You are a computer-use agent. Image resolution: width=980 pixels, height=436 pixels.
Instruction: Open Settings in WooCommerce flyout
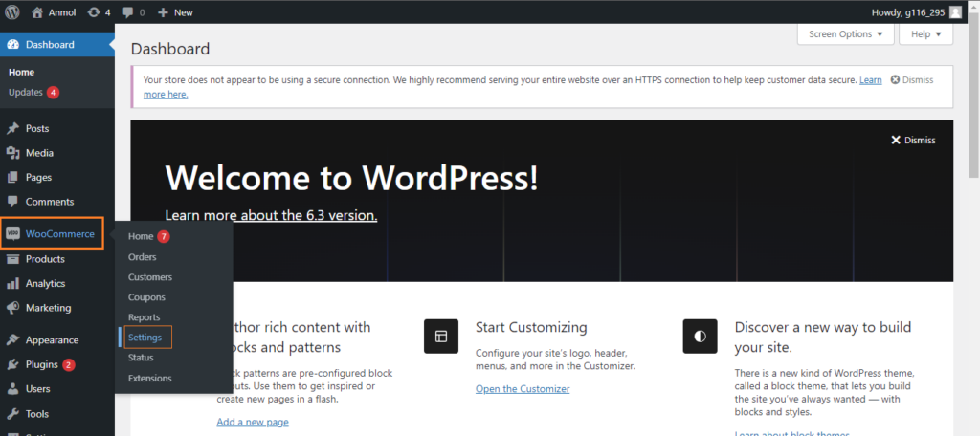click(x=145, y=338)
